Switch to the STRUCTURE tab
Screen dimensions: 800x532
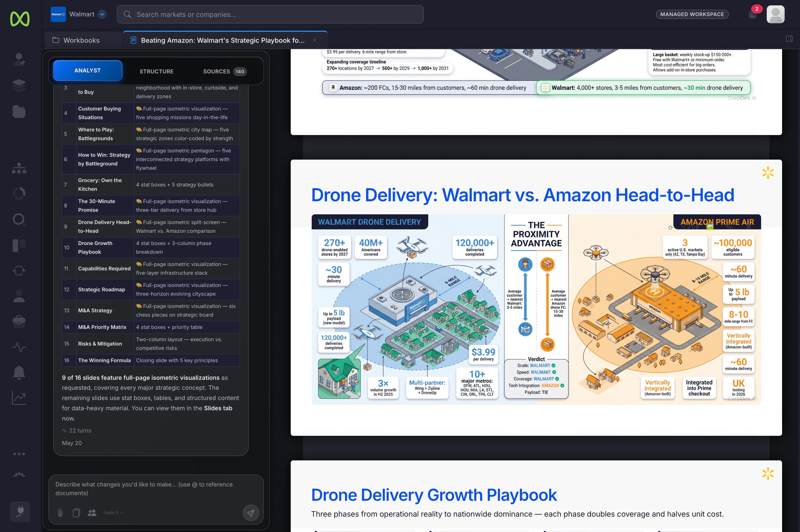click(156, 71)
